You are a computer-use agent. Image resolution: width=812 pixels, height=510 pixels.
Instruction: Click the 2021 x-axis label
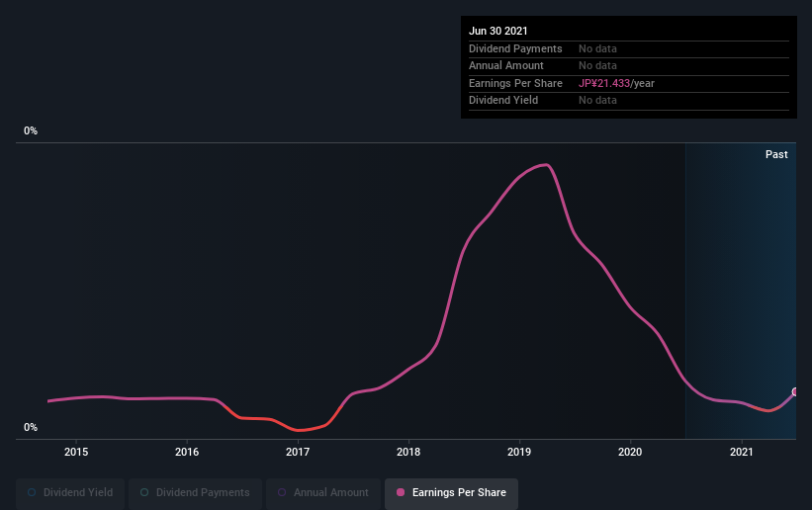point(742,452)
